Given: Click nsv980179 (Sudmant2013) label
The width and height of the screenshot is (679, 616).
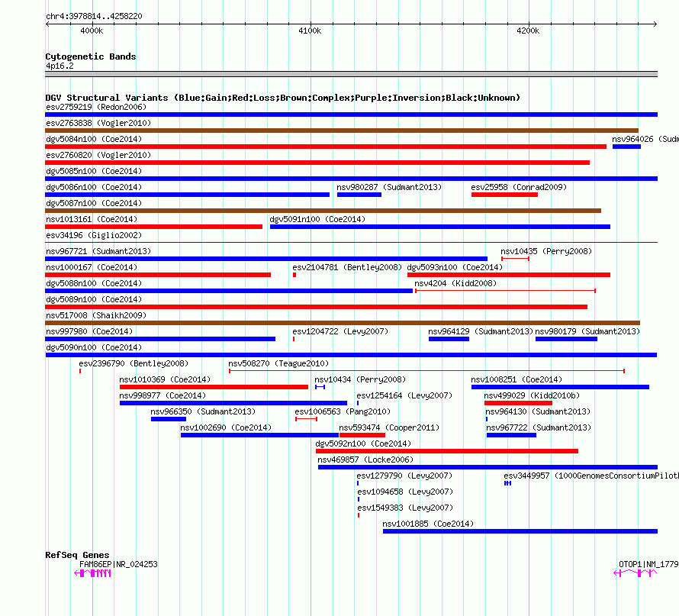Looking at the screenshot, I should click(587, 331).
